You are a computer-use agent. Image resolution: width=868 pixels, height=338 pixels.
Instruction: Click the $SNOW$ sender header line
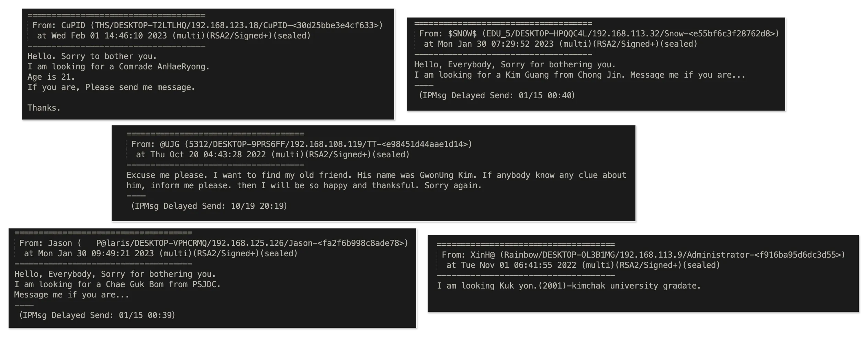599,34
